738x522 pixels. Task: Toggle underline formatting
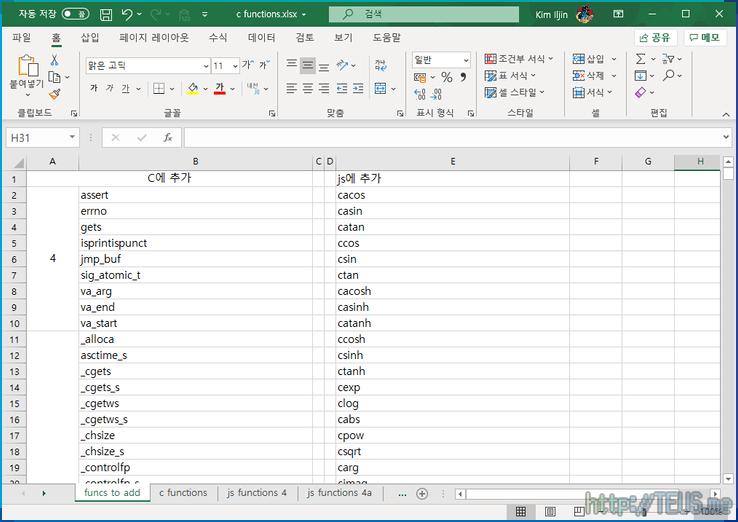(x=125, y=88)
